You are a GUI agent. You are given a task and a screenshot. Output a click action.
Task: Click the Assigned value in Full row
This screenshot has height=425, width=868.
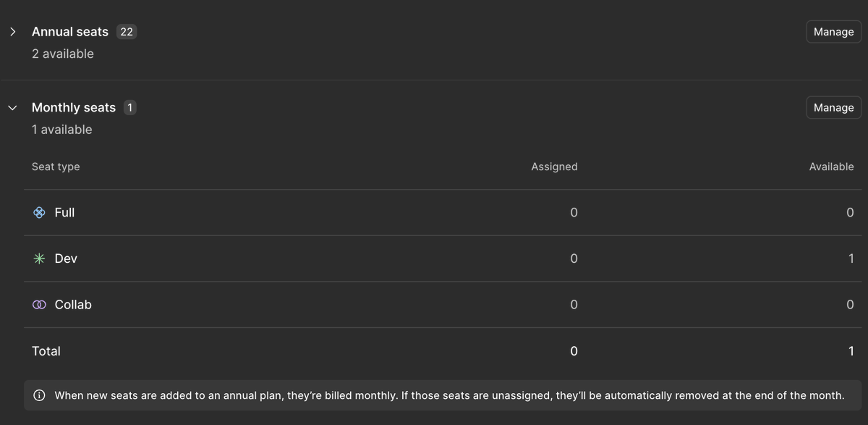(x=574, y=212)
